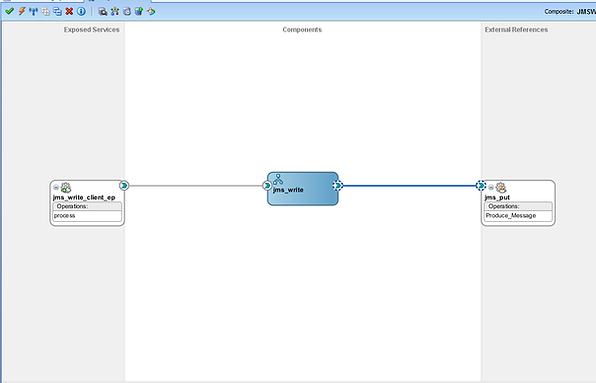Select the gray wire from jms_write_client_ep
The image size is (596, 383).
[x=195, y=186]
